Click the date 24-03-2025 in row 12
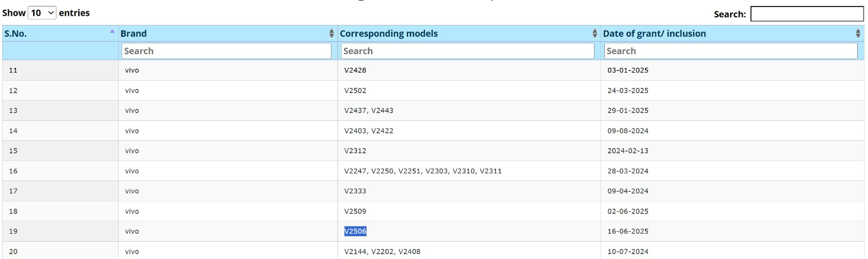 pos(628,90)
